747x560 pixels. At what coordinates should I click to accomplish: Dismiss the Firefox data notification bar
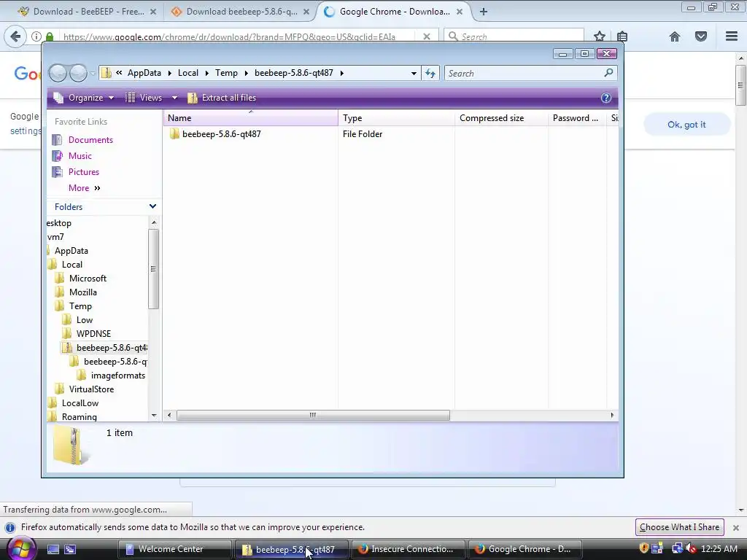[x=735, y=528]
